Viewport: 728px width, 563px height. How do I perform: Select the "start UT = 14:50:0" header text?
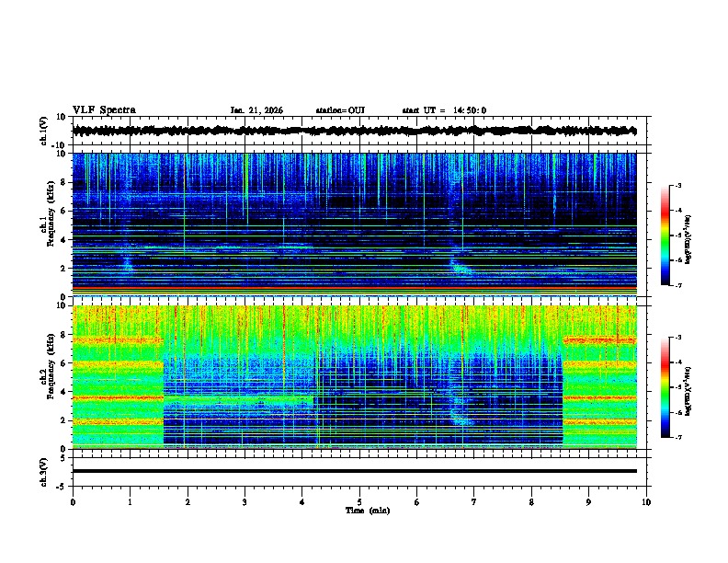coord(444,110)
